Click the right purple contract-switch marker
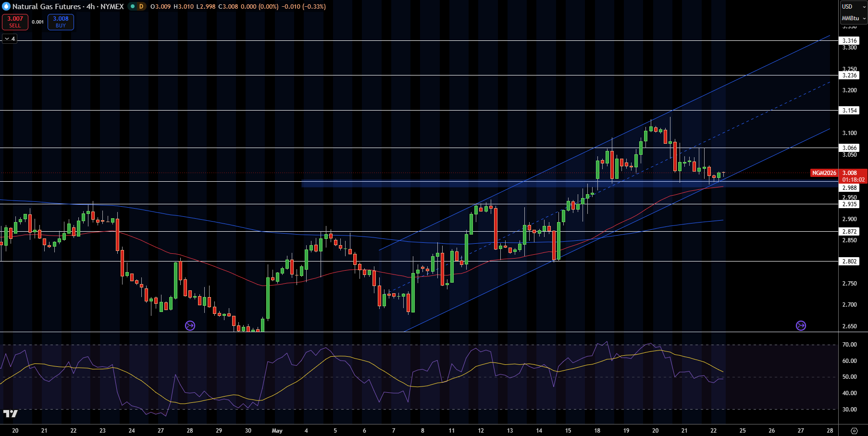The width and height of the screenshot is (868, 436). coord(801,326)
